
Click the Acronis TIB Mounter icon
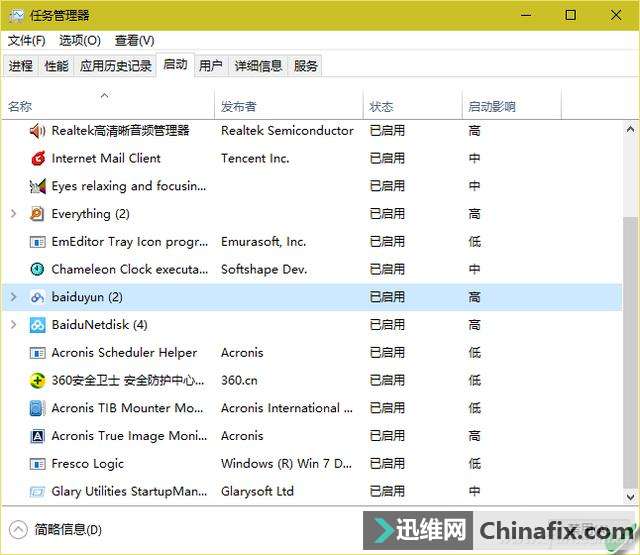click(38, 408)
